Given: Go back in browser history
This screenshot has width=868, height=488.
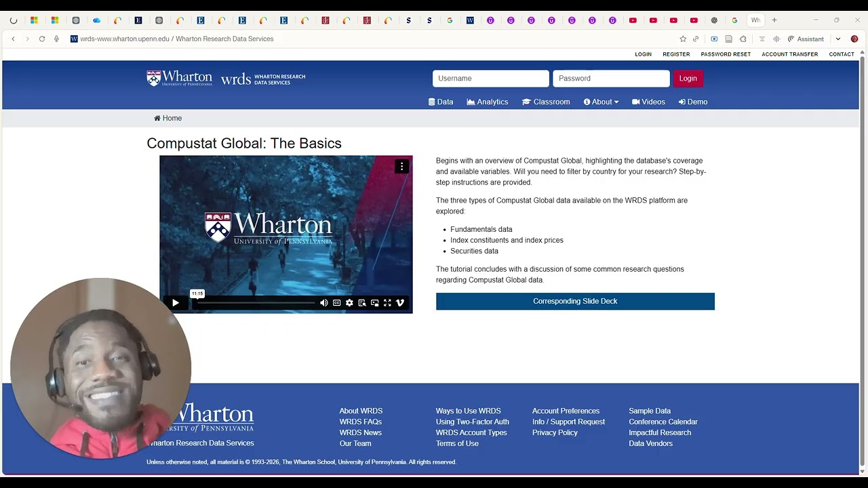Looking at the screenshot, I should (x=13, y=39).
